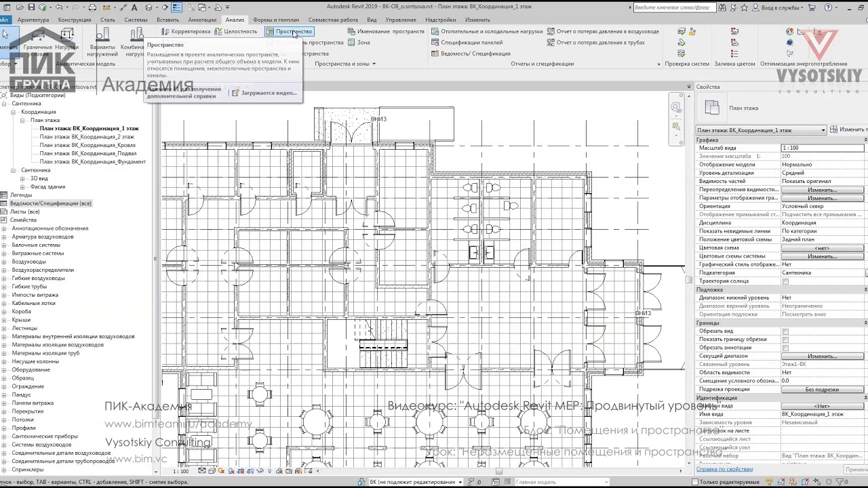Image resolution: width=868 pixels, height=488 pixels.
Task: Click the property type preview thumbnail План этажа
Action: click(x=711, y=108)
